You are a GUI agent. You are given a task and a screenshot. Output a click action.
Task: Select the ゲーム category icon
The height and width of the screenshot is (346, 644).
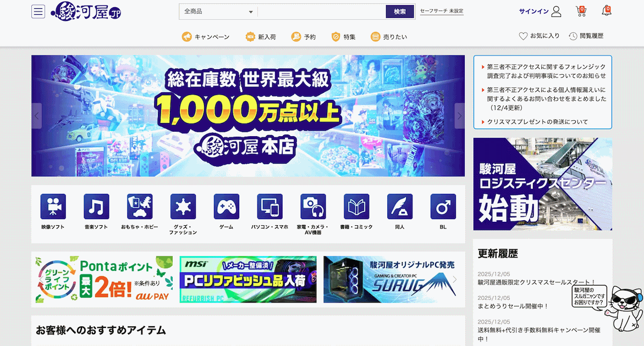pos(226,207)
